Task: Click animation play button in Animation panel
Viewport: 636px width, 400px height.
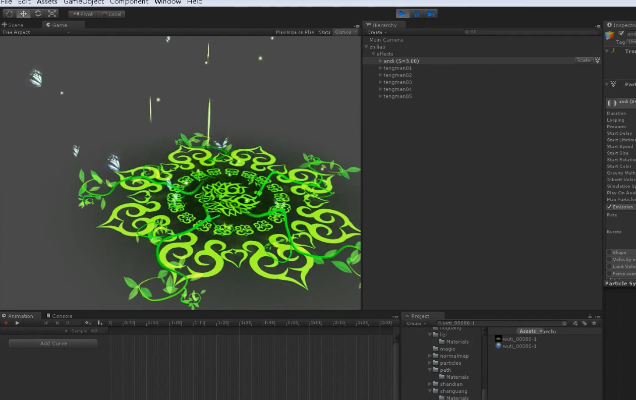Action: click(x=17, y=323)
